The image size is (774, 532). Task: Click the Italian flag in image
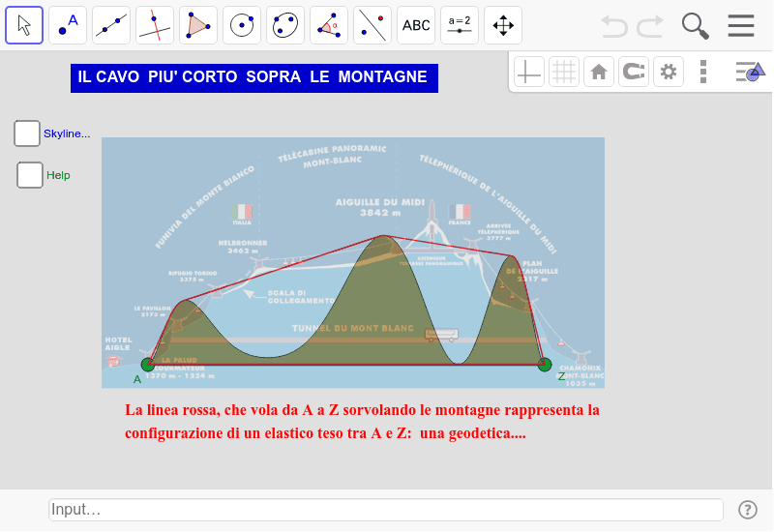242,212
